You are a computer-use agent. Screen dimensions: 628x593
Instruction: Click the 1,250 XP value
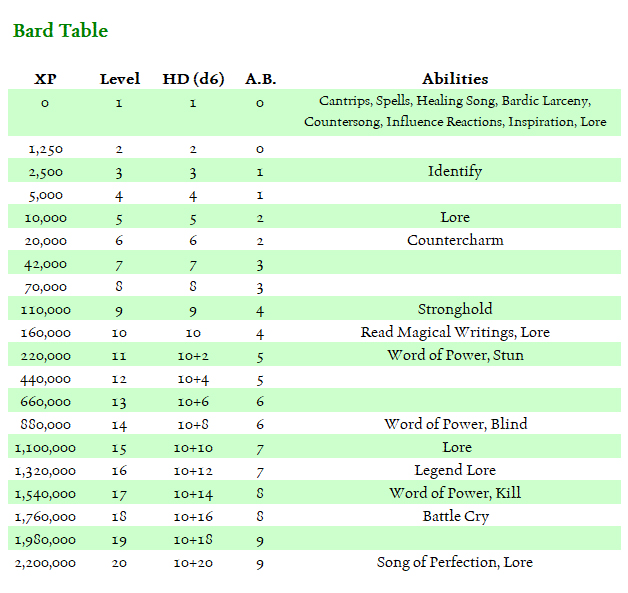45,149
